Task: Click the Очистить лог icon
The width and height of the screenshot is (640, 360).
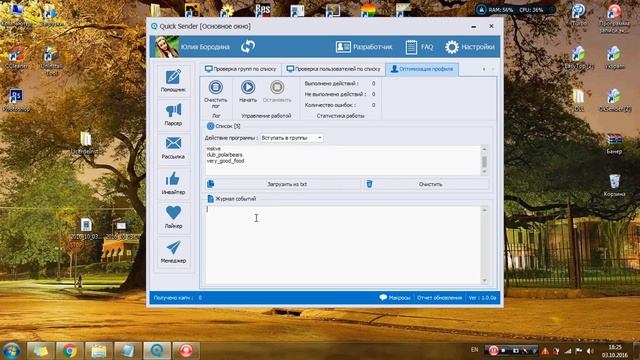Action: [216, 87]
